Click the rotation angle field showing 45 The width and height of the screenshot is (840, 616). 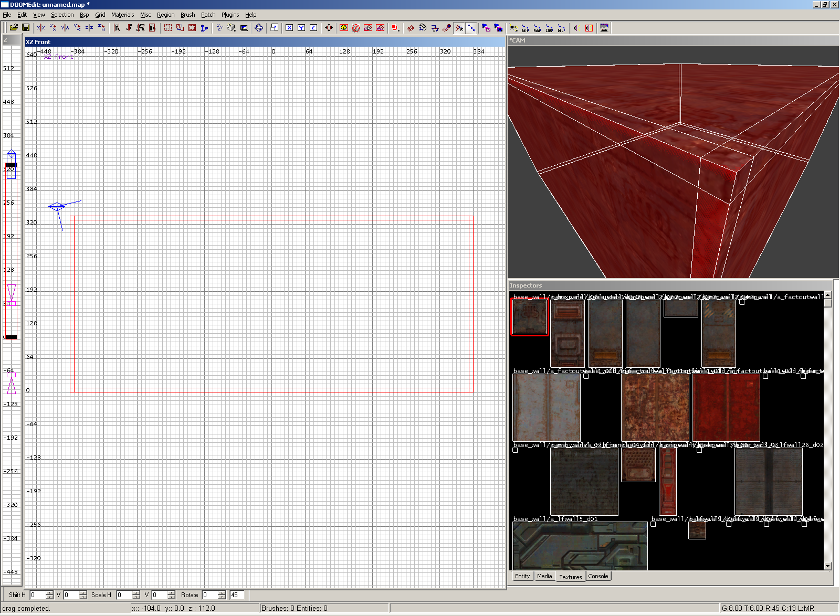(238, 595)
